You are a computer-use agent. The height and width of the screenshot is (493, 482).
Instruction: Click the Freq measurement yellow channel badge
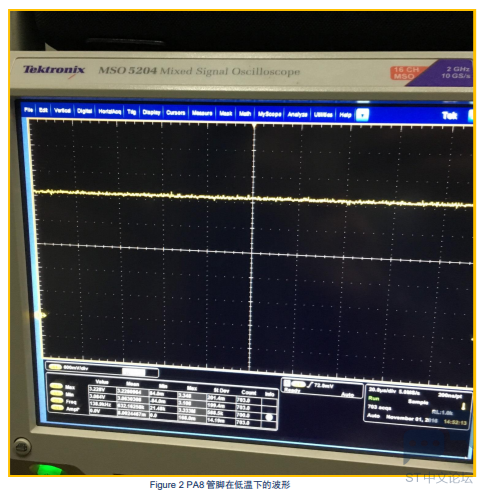pos(56,401)
